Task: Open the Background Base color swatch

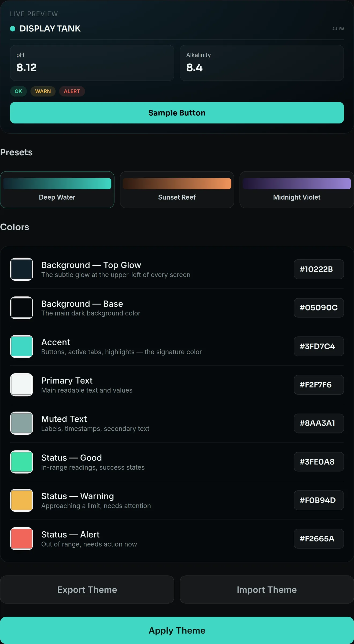Action: pos(21,308)
